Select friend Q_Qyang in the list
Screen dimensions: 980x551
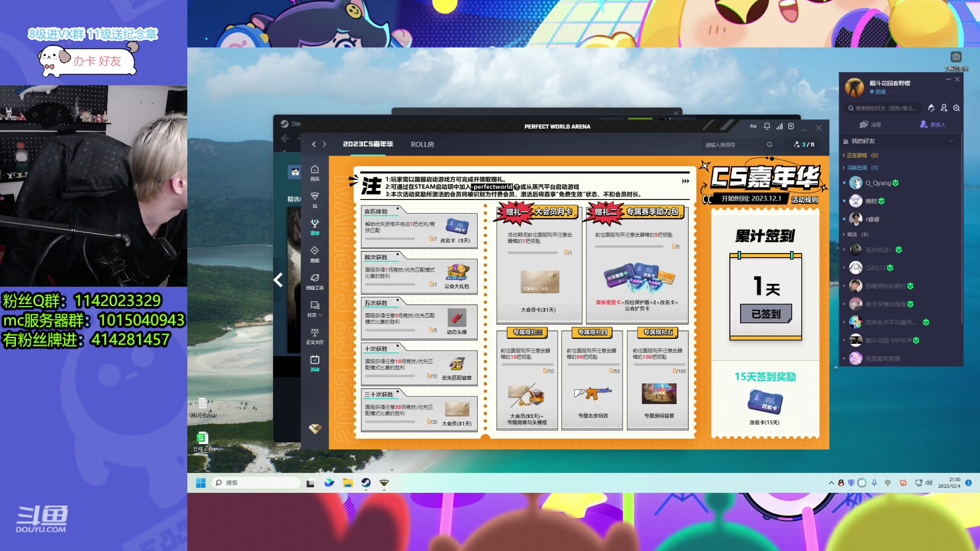coord(901,183)
